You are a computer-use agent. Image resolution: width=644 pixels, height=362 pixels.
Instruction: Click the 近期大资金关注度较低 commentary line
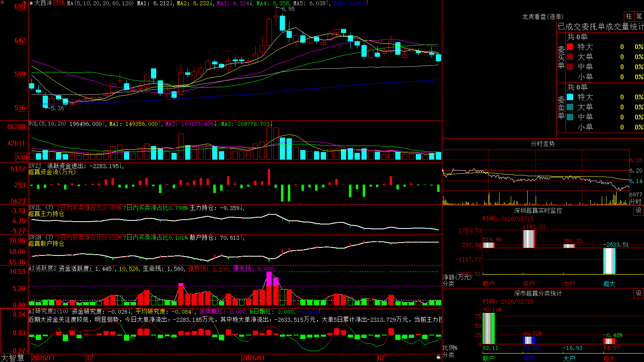[x=235, y=319]
